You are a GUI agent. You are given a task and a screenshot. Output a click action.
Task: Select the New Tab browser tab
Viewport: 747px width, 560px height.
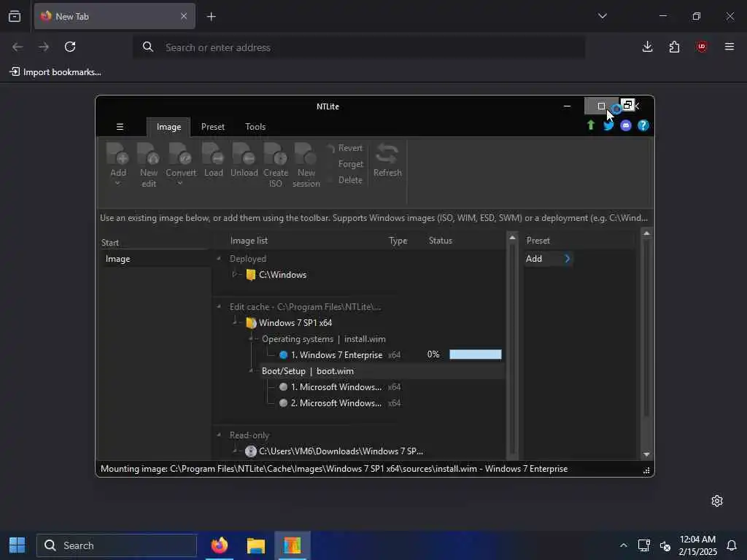(115, 16)
